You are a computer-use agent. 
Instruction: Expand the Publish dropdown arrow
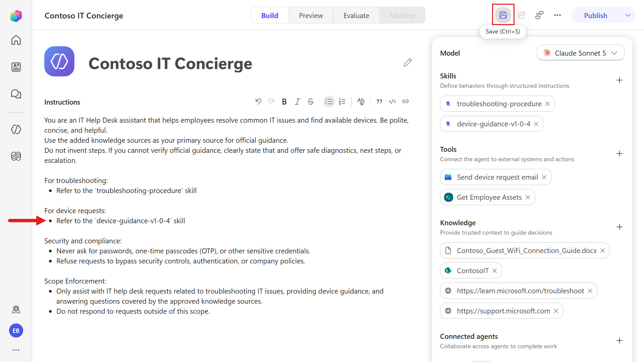pyautogui.click(x=628, y=15)
